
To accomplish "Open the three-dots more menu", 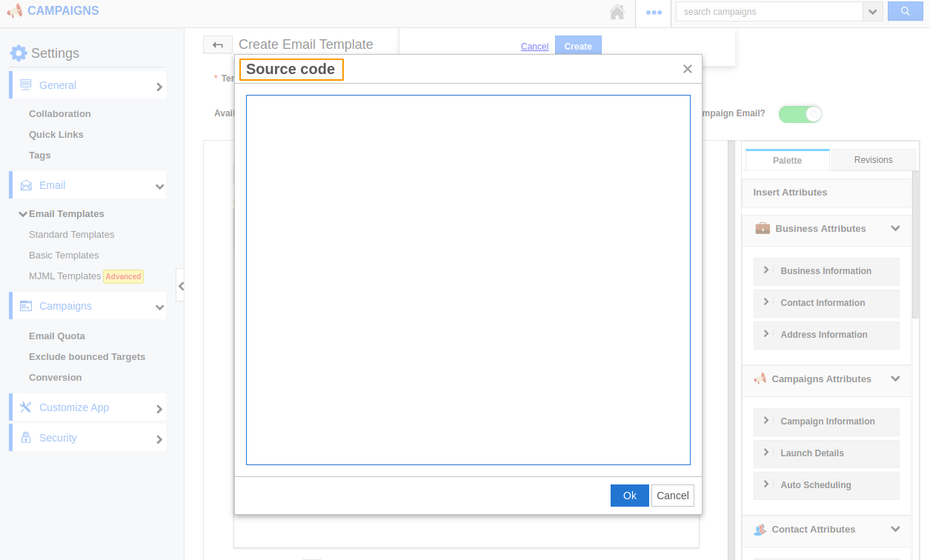I will 654,13.
